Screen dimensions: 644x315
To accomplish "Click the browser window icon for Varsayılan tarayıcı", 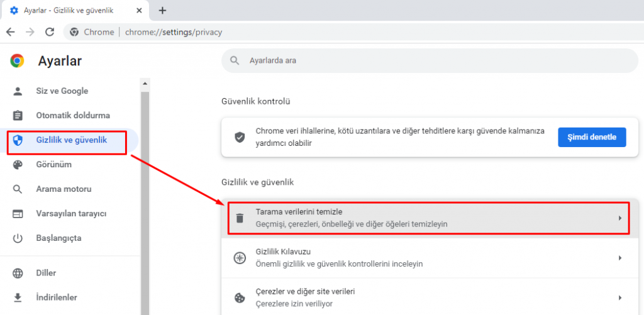I will 18,214.
